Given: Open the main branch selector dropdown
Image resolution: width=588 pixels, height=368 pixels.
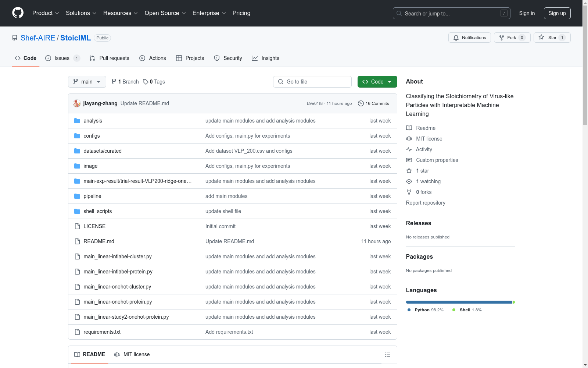Looking at the screenshot, I should 87,82.
